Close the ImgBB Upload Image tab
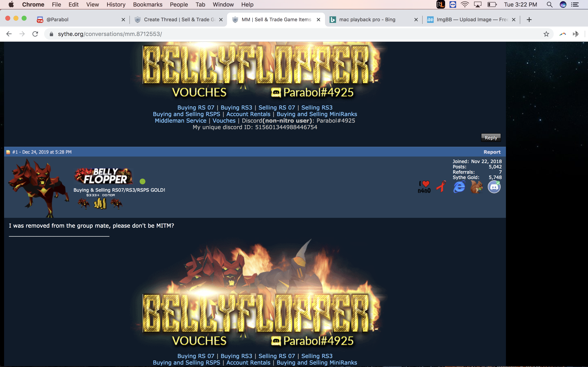This screenshot has height=367, width=588. [513, 20]
